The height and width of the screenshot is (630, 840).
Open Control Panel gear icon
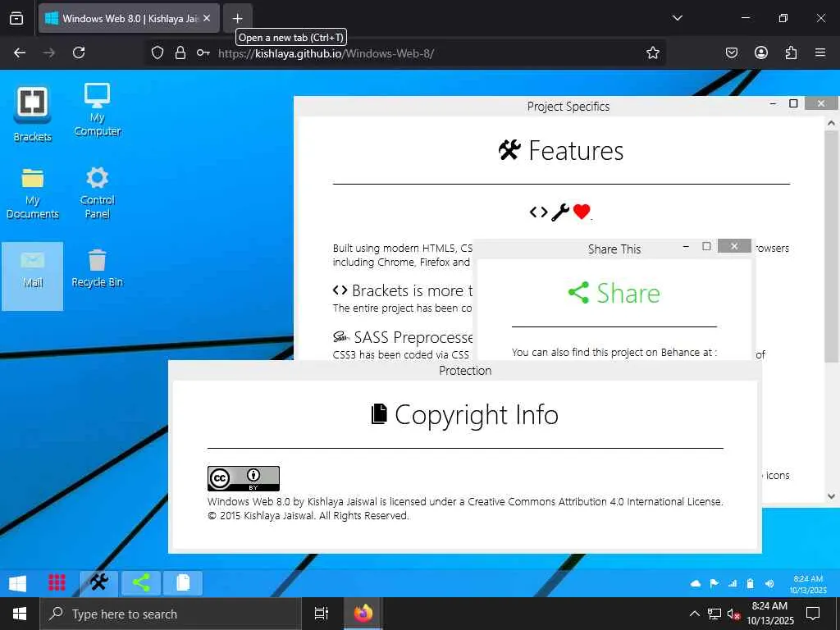coord(97,193)
